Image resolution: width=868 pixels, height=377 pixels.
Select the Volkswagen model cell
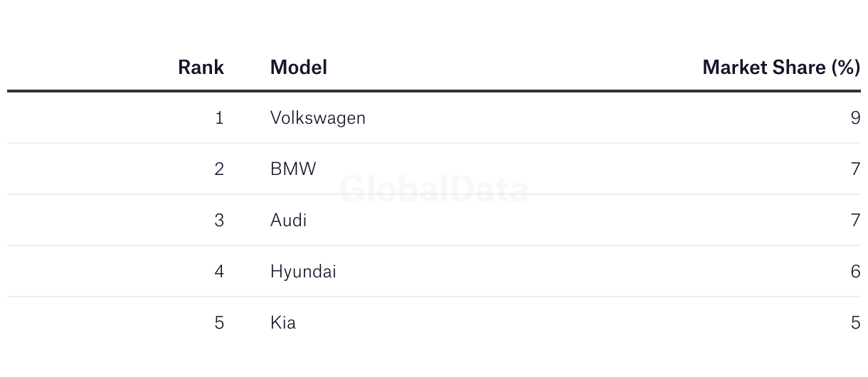tap(317, 118)
